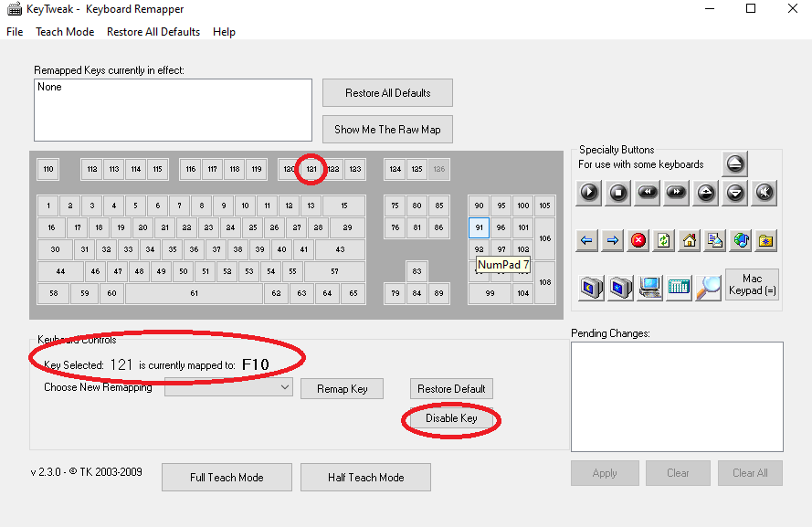Select the magnifying glass Search button
812x527 pixels.
(x=708, y=287)
